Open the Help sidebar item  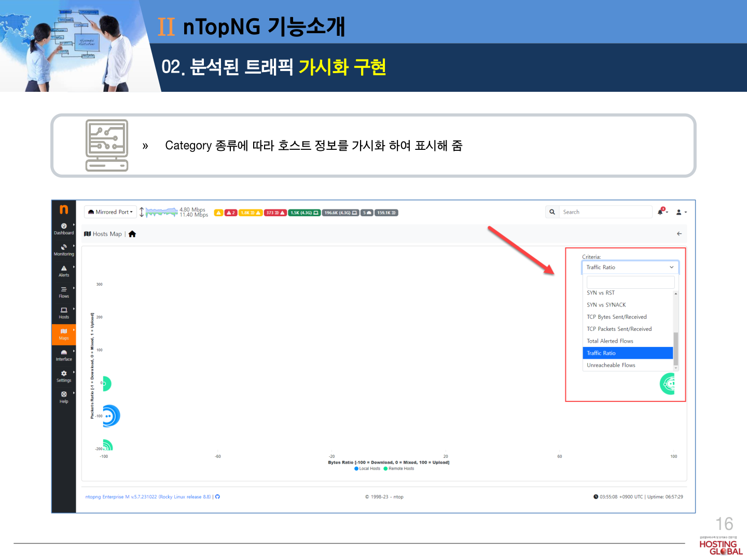pos(64,398)
